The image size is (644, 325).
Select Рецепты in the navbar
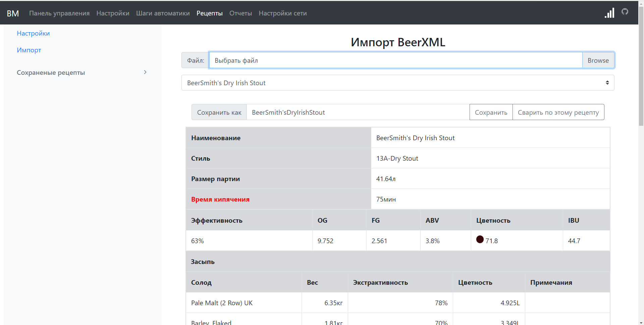210,13
